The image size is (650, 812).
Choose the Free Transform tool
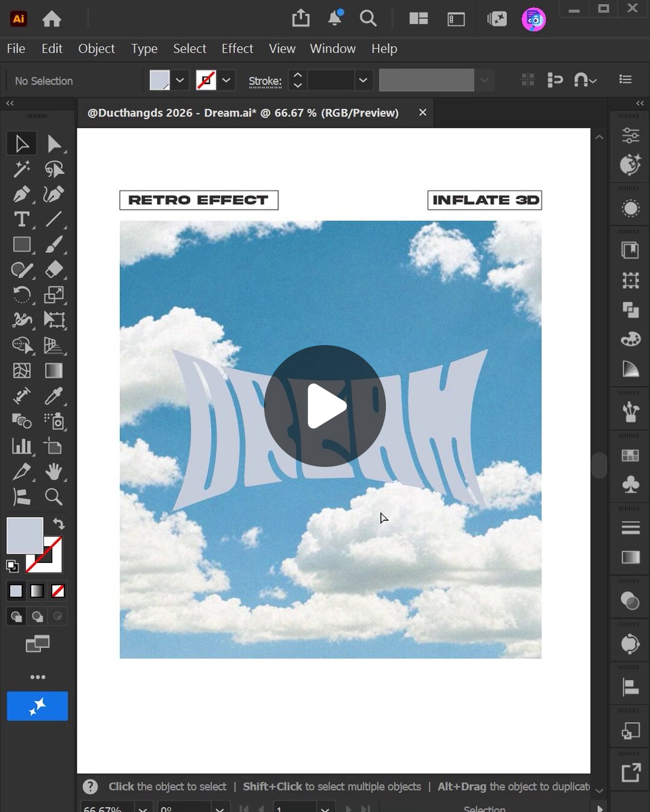(54, 319)
